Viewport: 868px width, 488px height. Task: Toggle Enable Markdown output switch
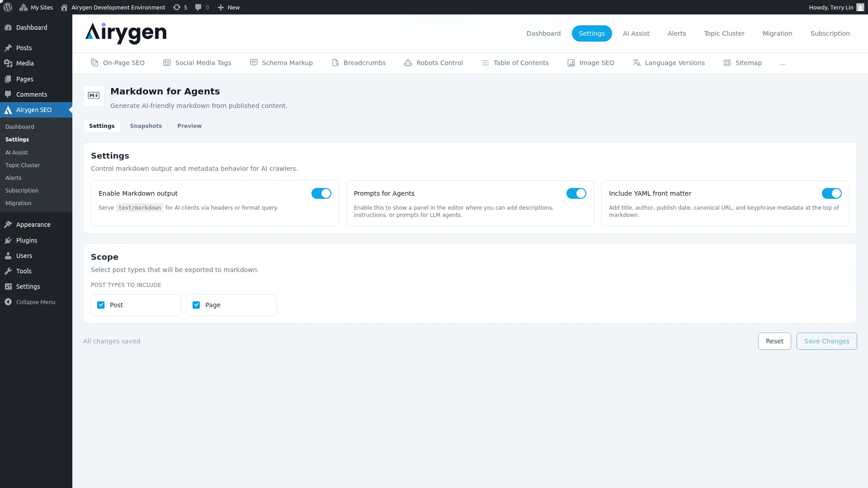pos(321,193)
